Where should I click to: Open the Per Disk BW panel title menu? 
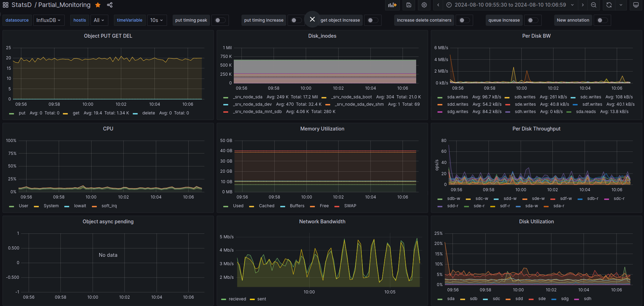click(536, 36)
